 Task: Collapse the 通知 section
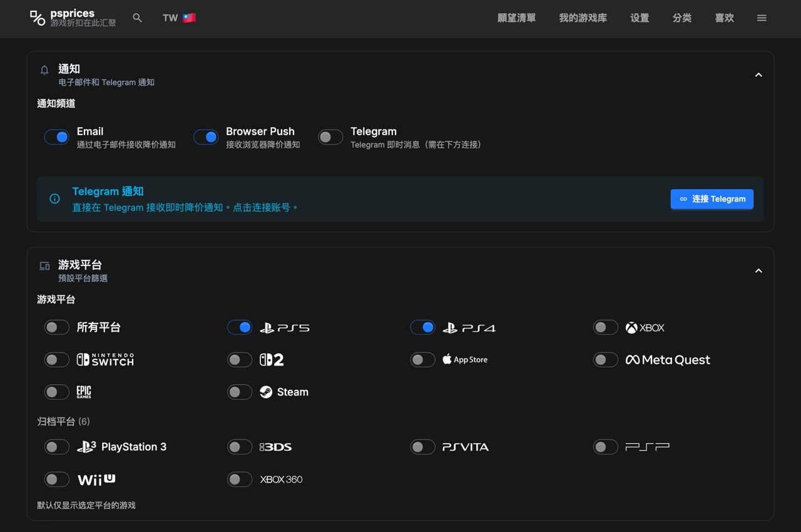click(758, 75)
